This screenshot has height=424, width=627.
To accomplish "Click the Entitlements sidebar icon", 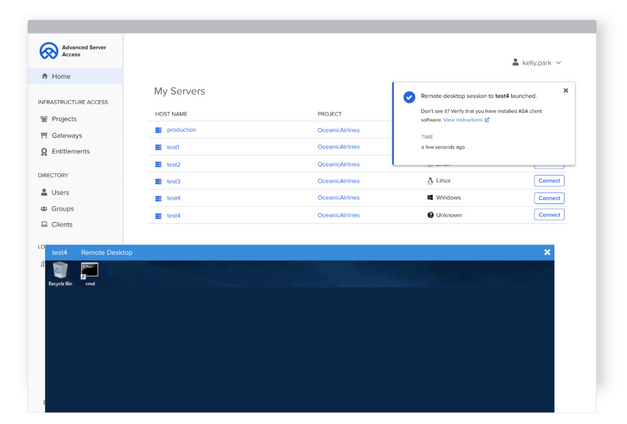I will [x=44, y=152].
